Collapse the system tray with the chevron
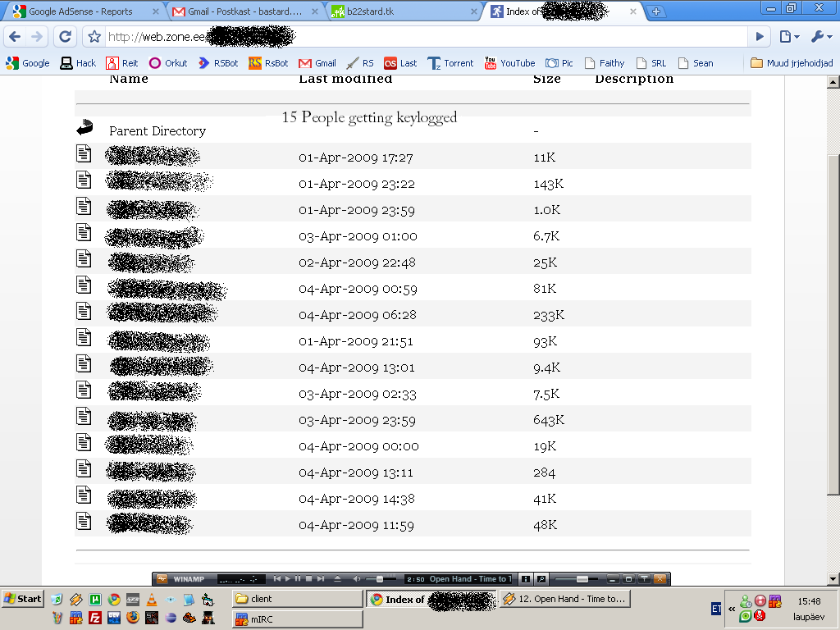The width and height of the screenshot is (840, 630). pyautogui.click(x=732, y=609)
